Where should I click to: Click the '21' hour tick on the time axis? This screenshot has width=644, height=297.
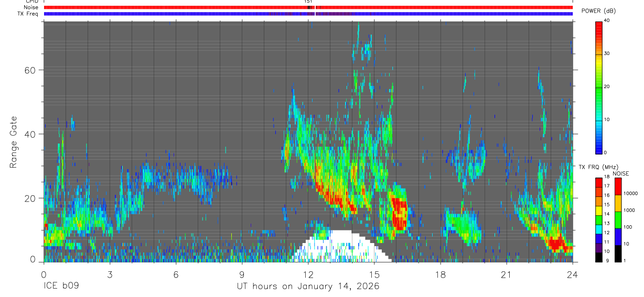[506, 274]
